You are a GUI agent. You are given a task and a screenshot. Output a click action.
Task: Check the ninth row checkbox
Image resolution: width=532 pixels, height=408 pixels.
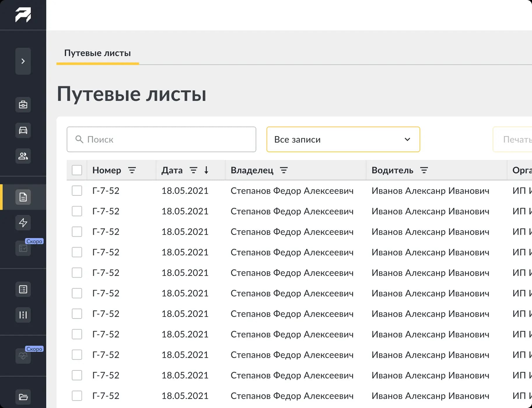[x=77, y=355]
